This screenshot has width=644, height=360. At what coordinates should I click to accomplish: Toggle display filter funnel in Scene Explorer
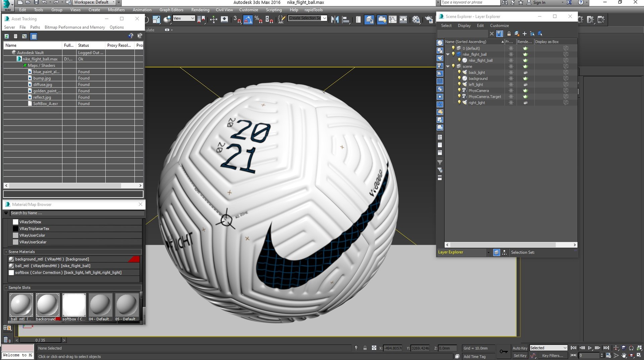(x=499, y=34)
